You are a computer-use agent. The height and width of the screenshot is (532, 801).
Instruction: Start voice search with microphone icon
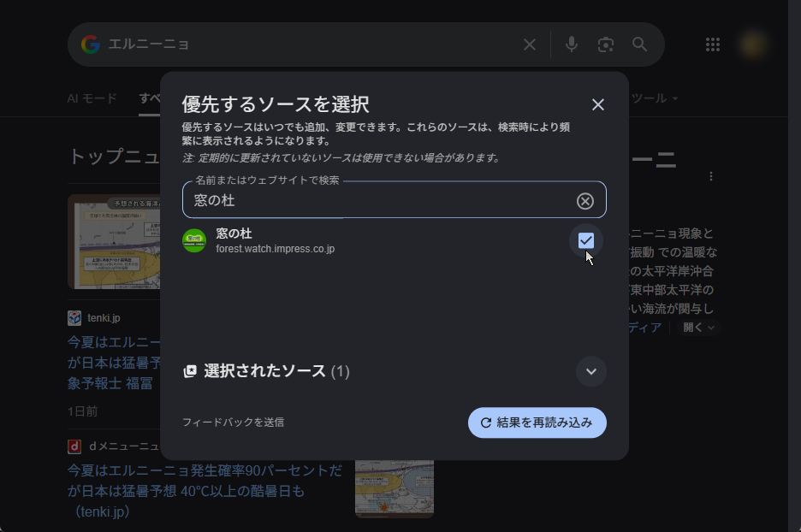(572, 44)
